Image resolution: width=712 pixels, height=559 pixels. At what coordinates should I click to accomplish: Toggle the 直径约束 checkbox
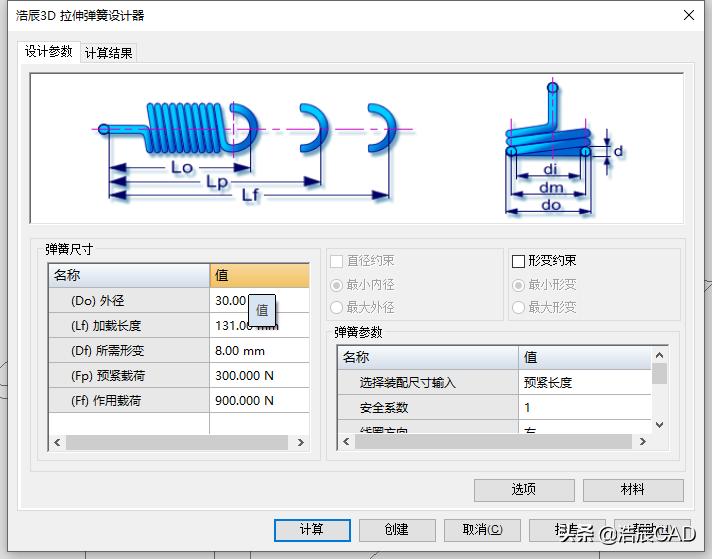tap(336, 261)
